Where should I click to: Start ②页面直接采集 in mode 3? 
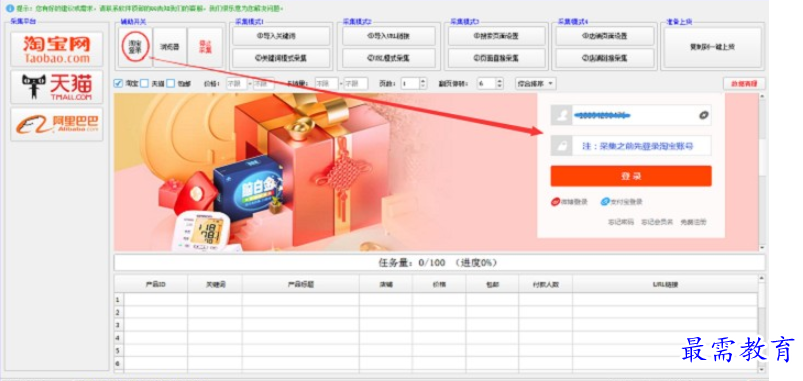(x=497, y=58)
